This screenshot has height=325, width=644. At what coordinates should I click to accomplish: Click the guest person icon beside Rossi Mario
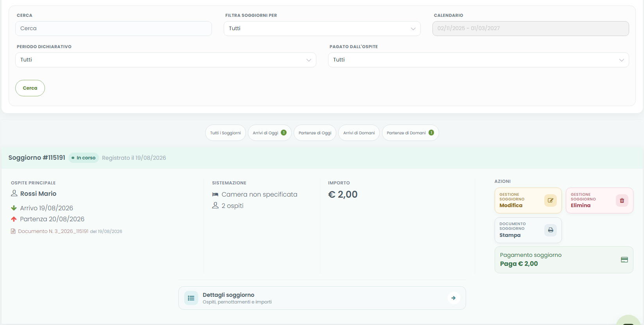pyautogui.click(x=14, y=193)
